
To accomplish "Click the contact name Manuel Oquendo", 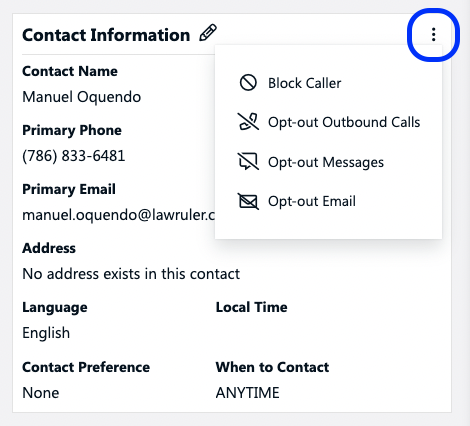I will [x=82, y=97].
